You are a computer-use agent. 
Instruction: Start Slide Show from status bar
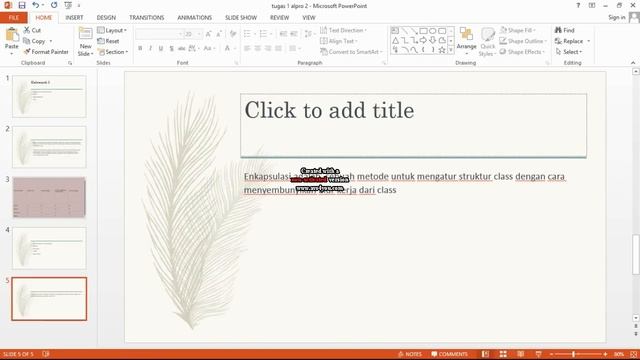coord(538,354)
